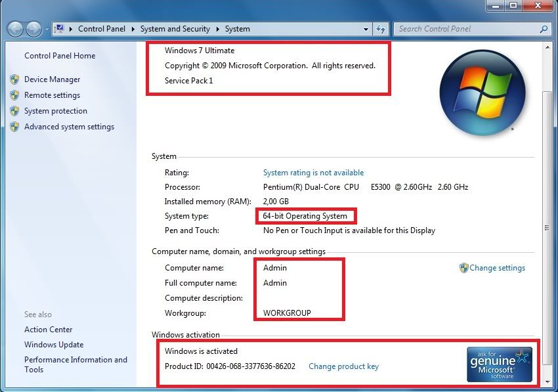
Task: Click the Pentium(R) Dual-Core processor value
Action: click(366, 187)
